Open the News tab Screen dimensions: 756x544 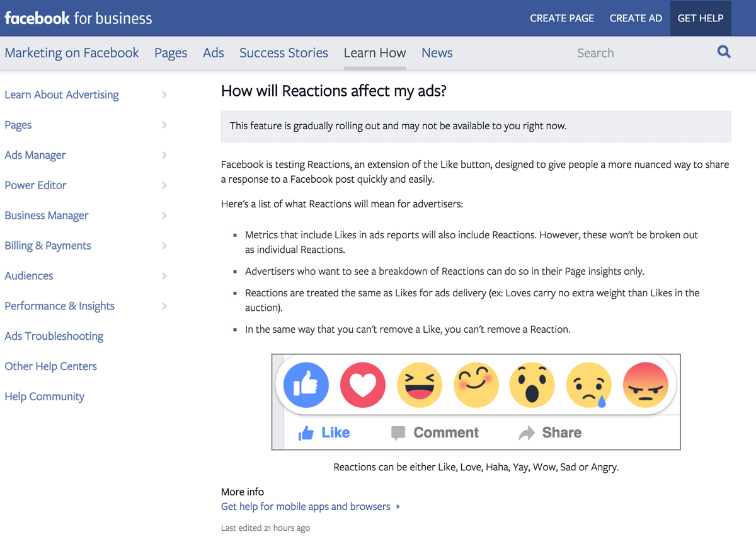437,53
